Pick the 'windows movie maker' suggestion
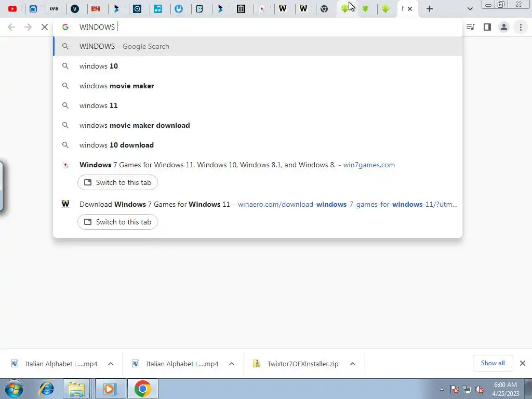The height and width of the screenshot is (399, 532). click(258, 86)
